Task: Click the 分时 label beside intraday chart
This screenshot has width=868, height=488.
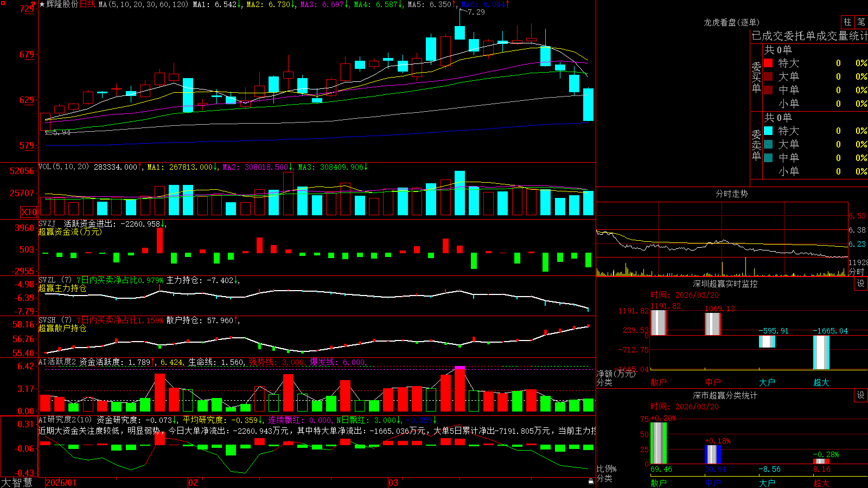Action: pos(857,272)
